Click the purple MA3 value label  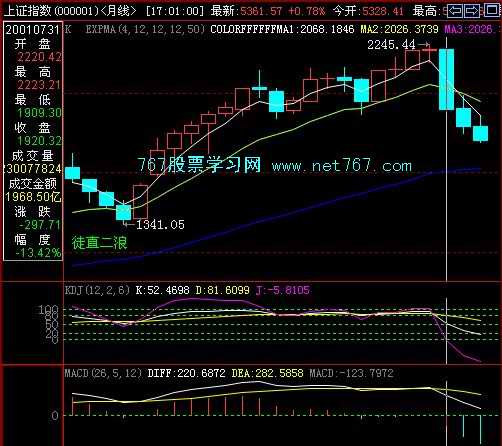469,29
